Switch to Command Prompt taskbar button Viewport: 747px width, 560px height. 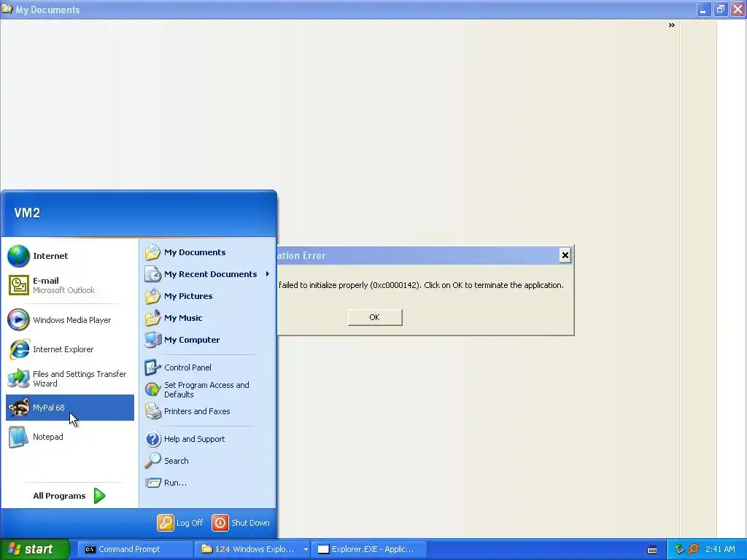click(x=135, y=549)
